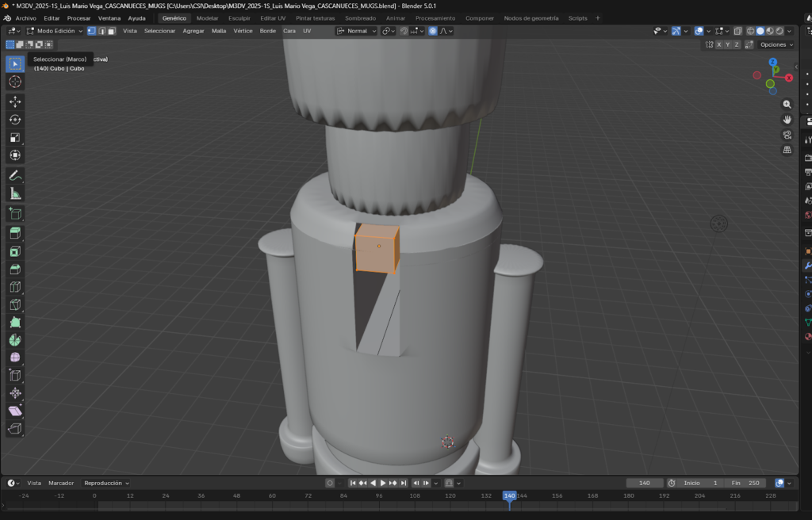Switch to the Esculpir workspace tab
Screen dimensions: 812x520
pos(239,17)
